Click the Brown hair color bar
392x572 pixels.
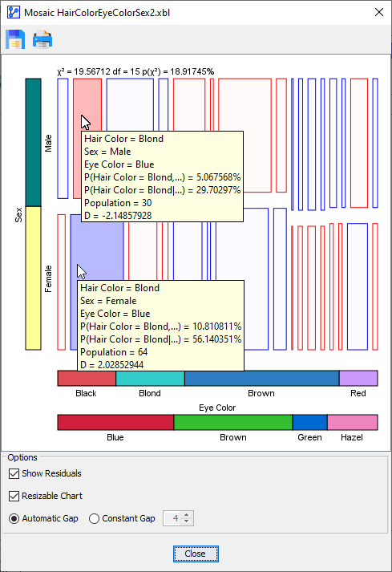262,379
